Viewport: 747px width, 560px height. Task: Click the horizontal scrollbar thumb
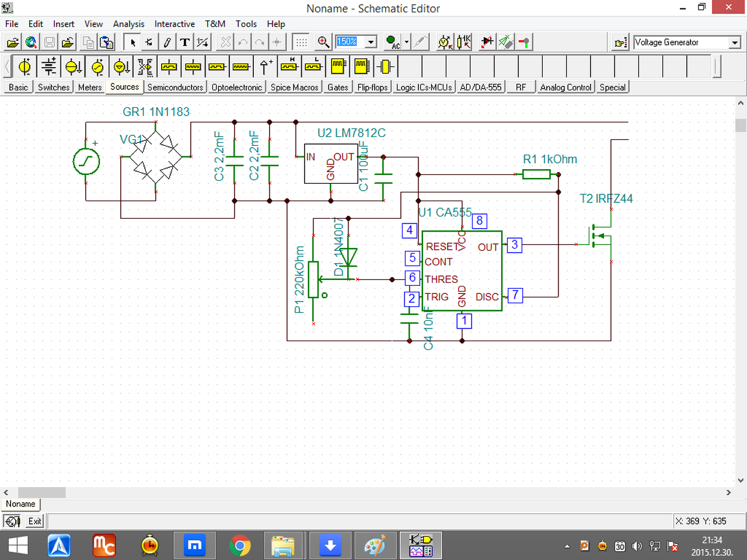(x=41, y=493)
